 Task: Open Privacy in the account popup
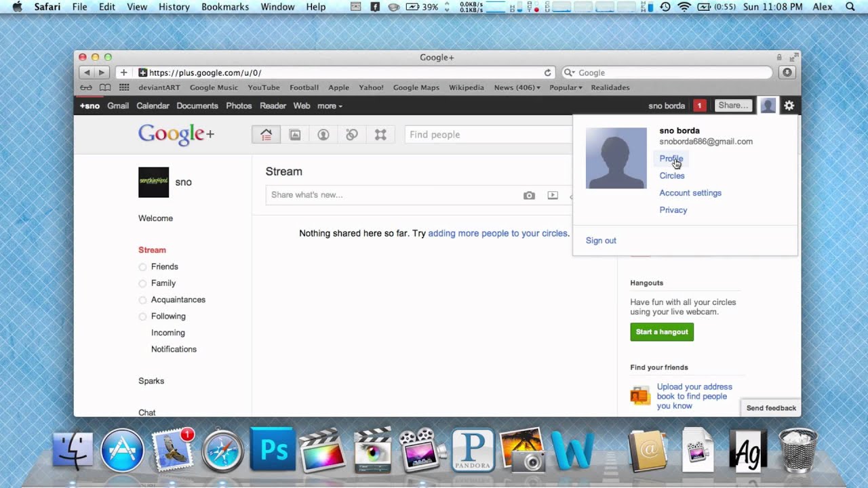click(673, 210)
